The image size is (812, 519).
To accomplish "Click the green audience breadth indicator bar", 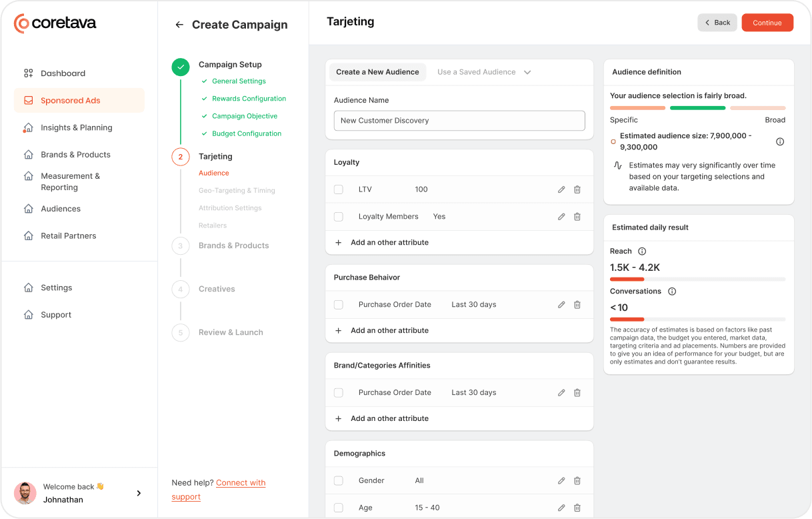I will (x=697, y=108).
